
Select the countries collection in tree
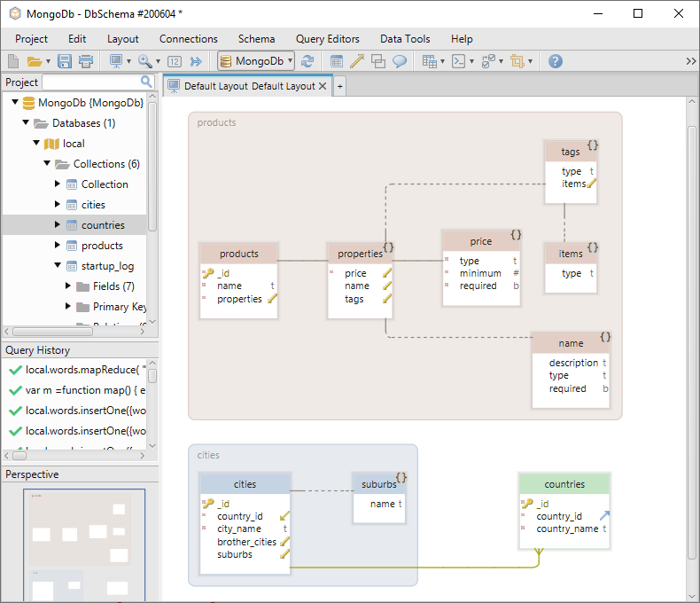point(103,225)
